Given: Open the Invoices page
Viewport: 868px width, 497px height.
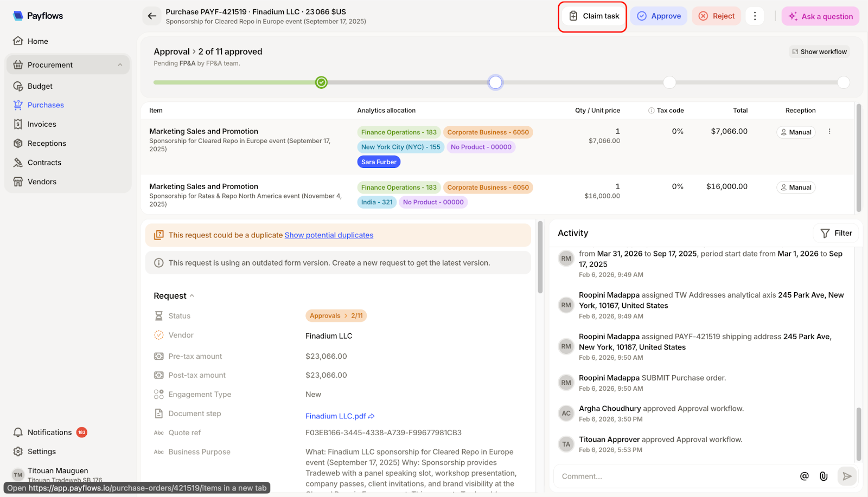Looking at the screenshot, I should point(42,124).
